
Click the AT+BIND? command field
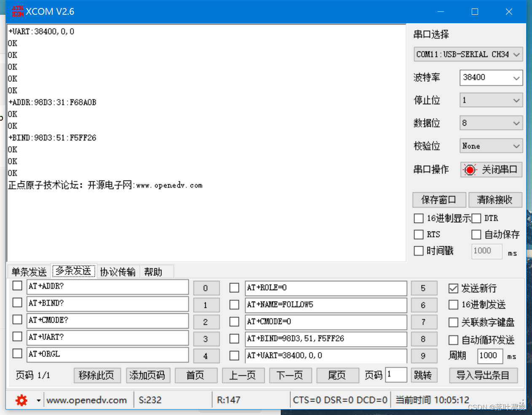107,304
